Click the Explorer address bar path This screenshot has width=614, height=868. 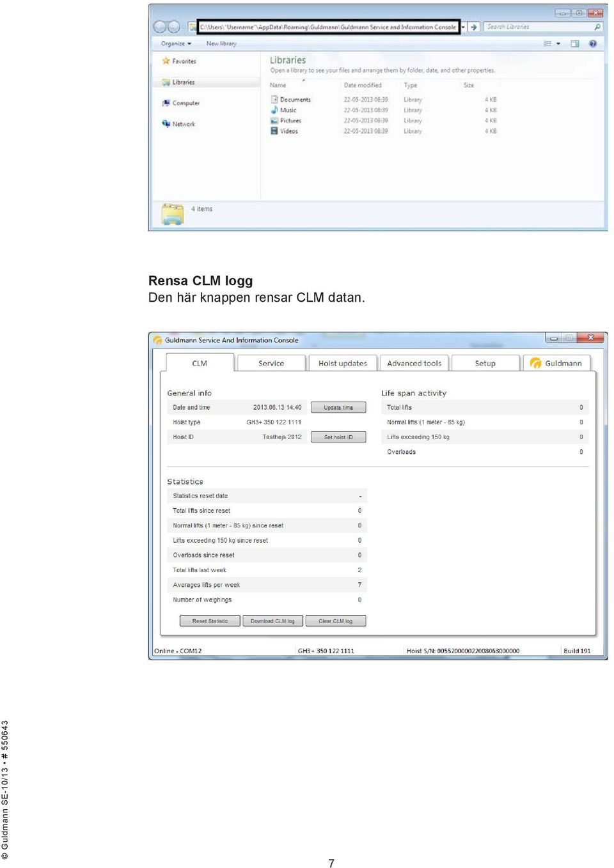click(x=328, y=27)
